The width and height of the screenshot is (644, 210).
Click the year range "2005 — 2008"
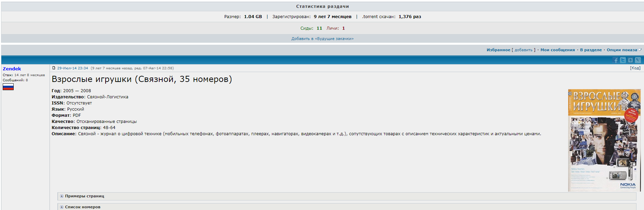tap(77, 91)
